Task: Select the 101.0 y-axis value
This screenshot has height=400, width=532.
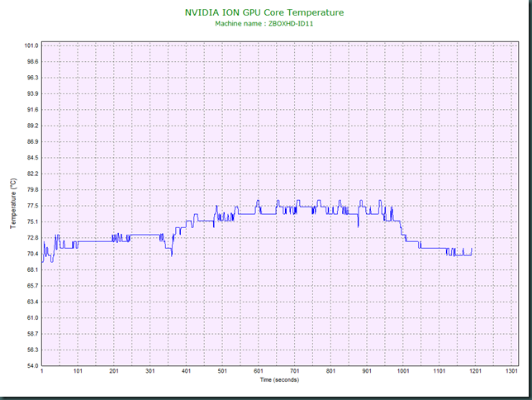Action: tap(31, 45)
